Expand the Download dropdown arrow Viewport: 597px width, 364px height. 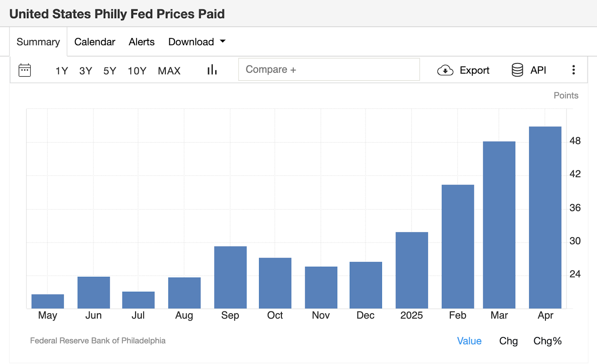[x=223, y=41]
